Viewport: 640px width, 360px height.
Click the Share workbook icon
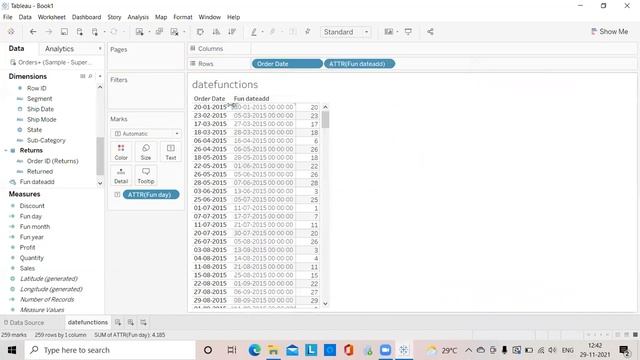tap(430, 32)
